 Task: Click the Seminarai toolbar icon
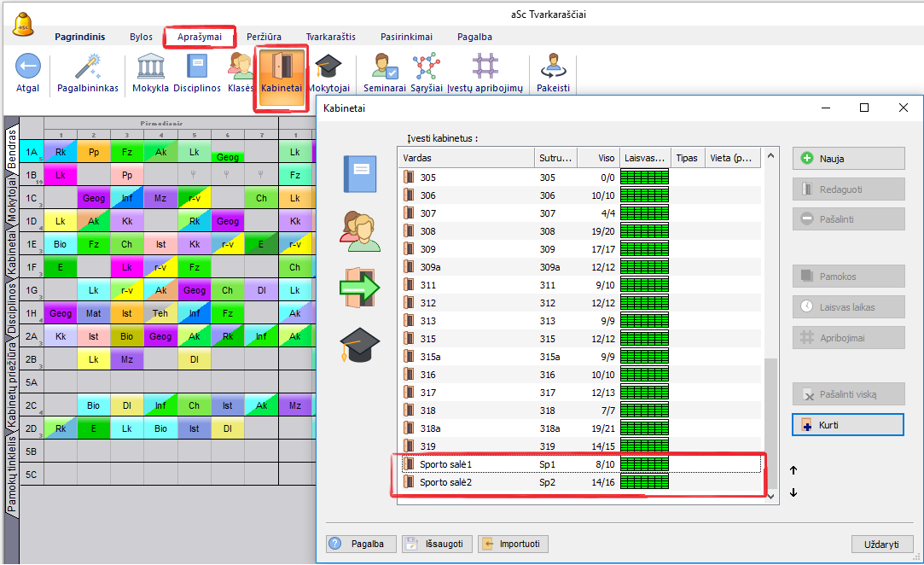coord(384,67)
